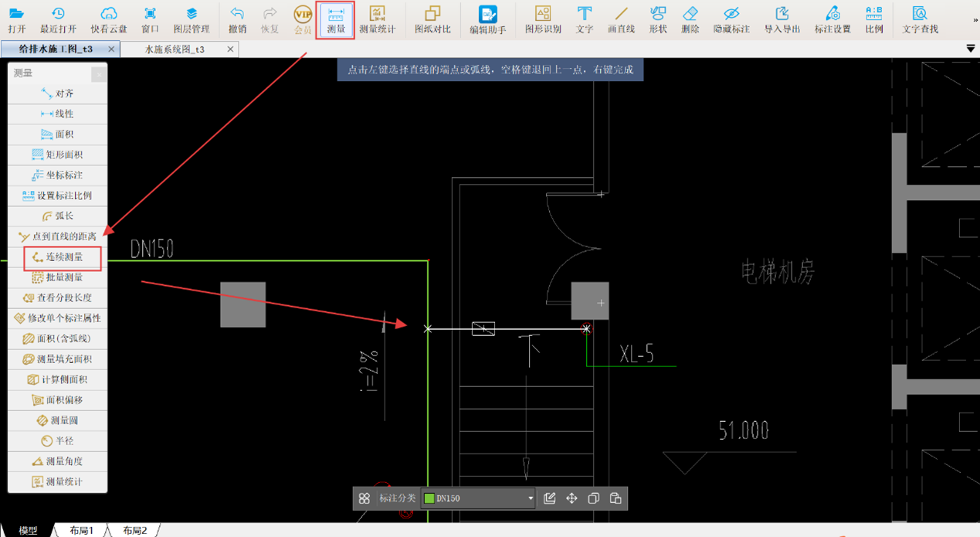Open 图层管理 layer manager
This screenshot has height=537, width=980.
coord(191,19)
